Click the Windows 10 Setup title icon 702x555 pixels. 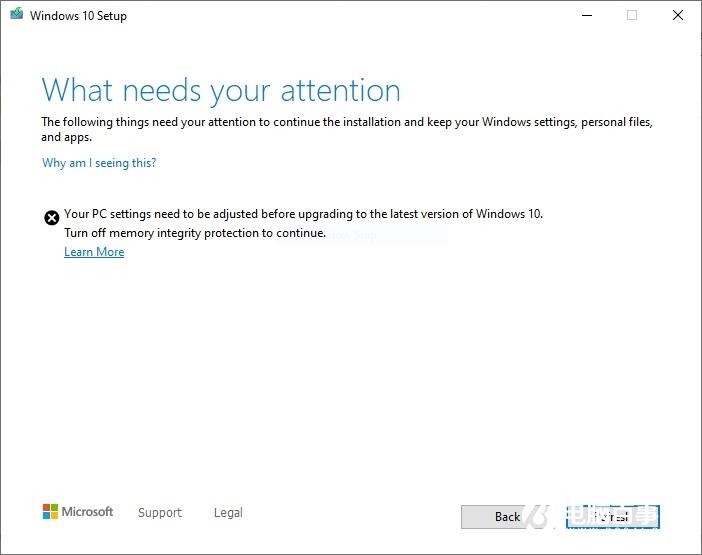(x=17, y=14)
